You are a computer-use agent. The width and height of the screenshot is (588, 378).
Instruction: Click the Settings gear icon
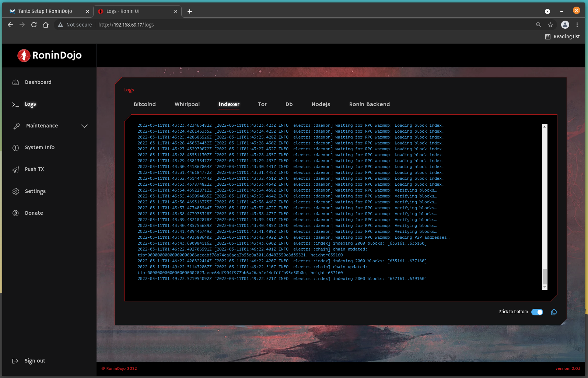tap(15, 191)
